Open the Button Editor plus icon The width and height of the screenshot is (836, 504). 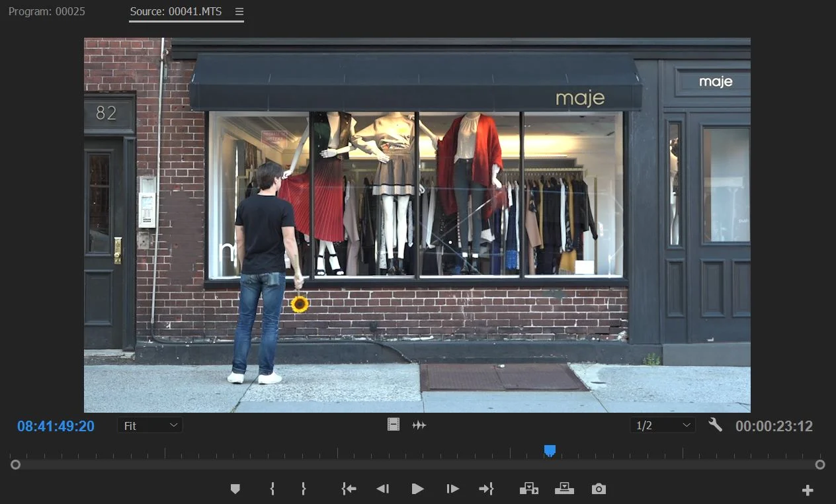point(808,490)
